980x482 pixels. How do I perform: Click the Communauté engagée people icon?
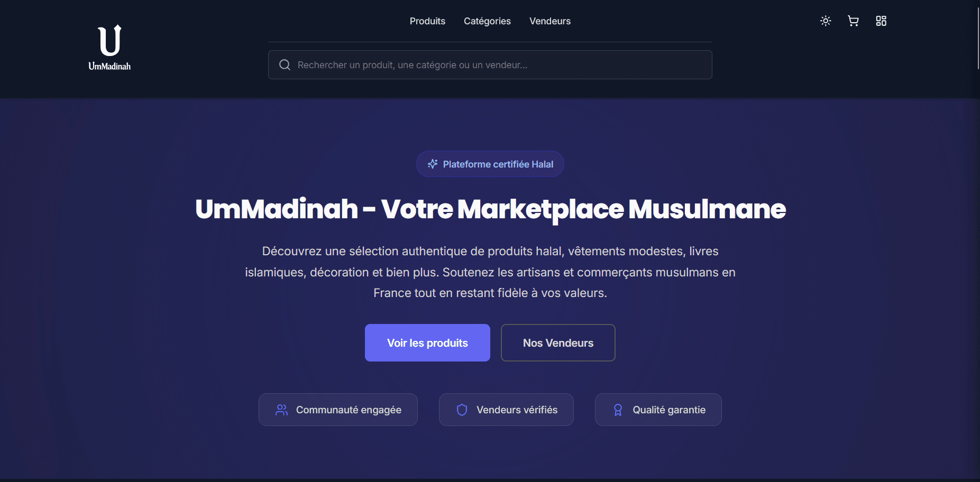[281, 410]
